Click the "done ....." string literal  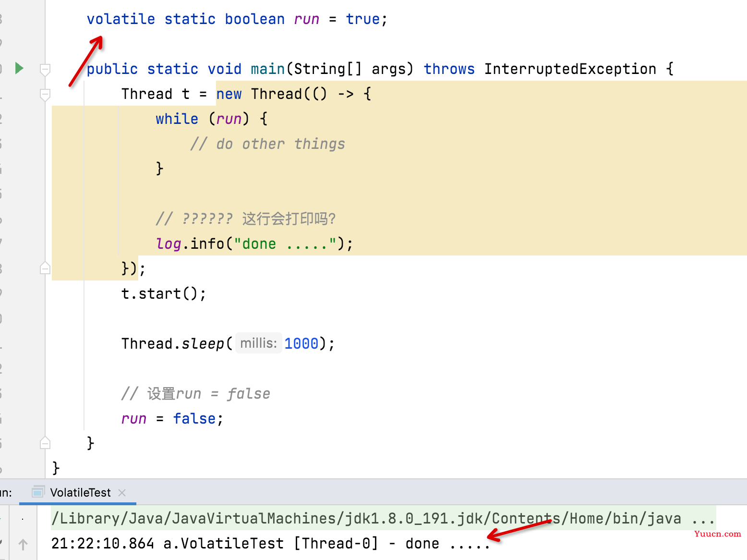pyautogui.click(x=285, y=243)
